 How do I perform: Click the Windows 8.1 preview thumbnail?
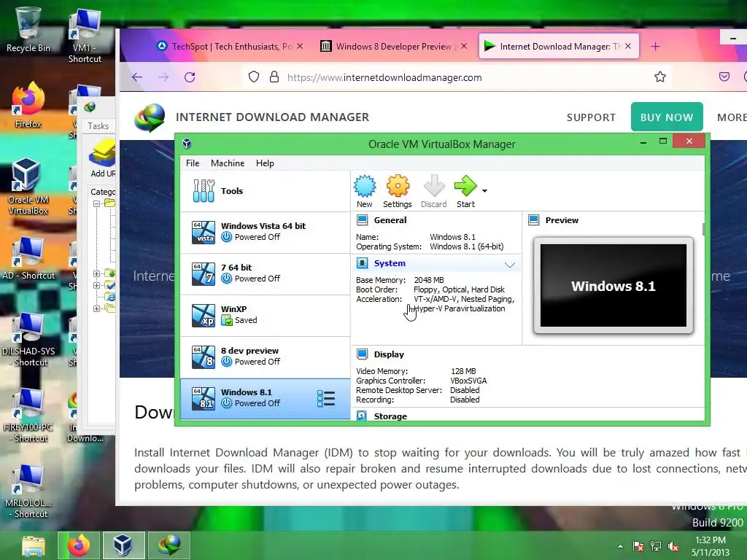click(614, 286)
